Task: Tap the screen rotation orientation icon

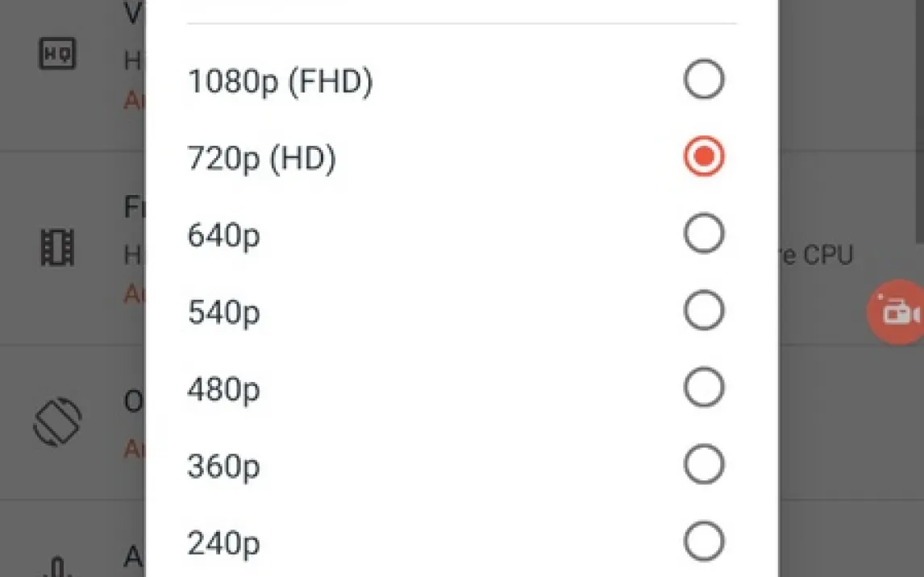Action: click(57, 421)
